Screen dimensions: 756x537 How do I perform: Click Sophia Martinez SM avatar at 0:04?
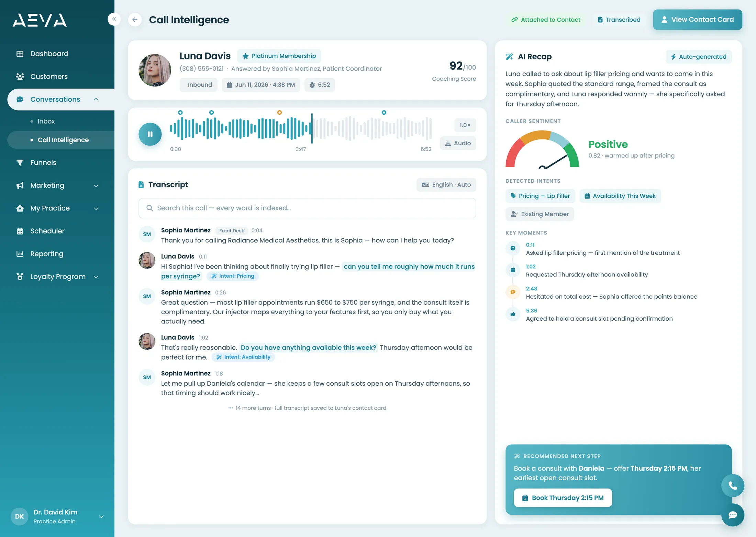(x=147, y=234)
